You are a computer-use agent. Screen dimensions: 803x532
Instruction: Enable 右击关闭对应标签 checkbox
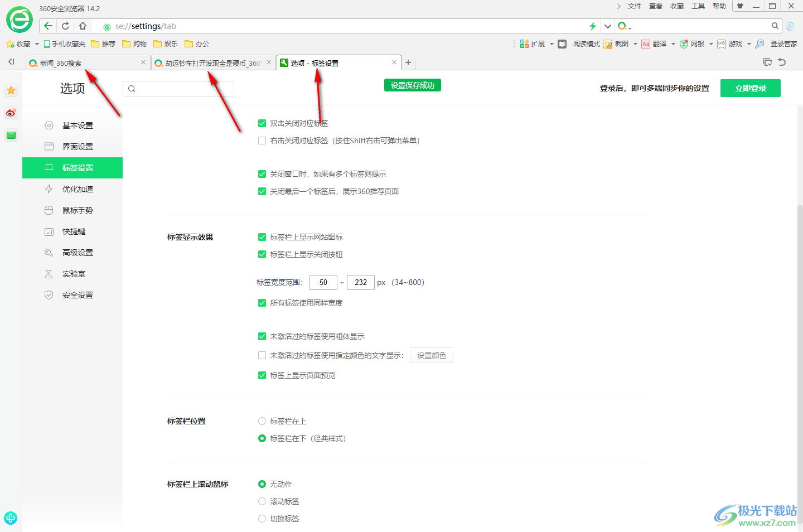[262, 141]
